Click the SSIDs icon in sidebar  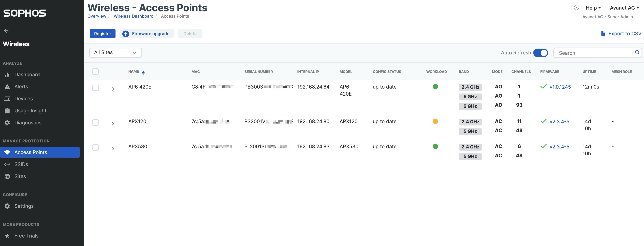pos(7,164)
